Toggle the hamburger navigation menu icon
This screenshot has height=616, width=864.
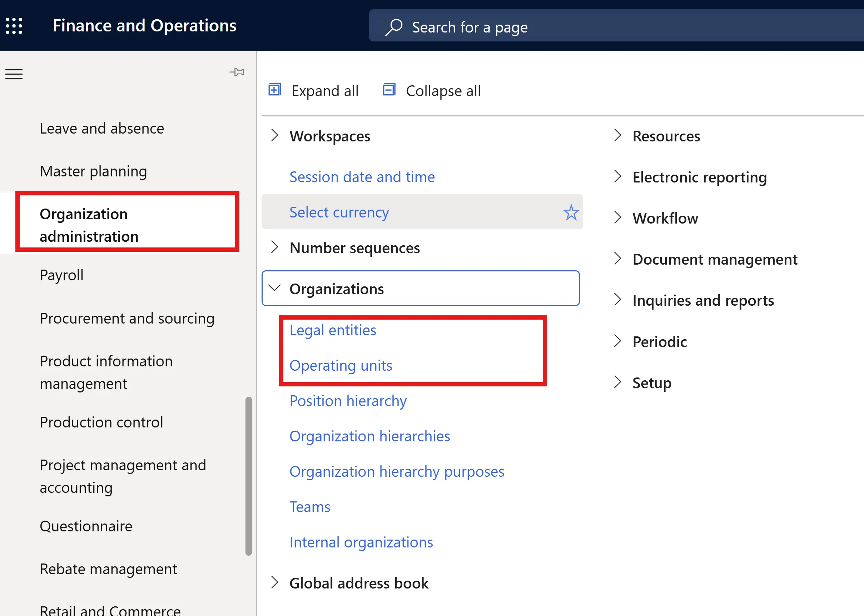[14, 74]
